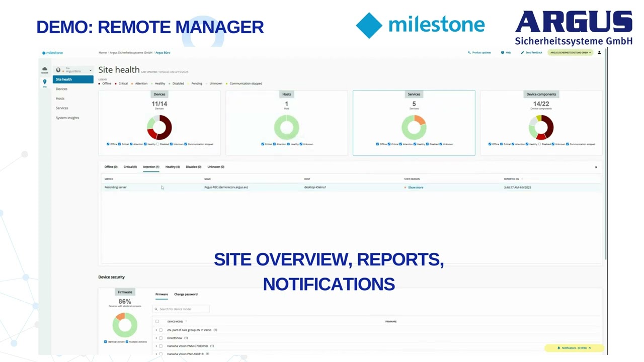
Task: Select the Disabled (0) tab
Action: coord(194,167)
